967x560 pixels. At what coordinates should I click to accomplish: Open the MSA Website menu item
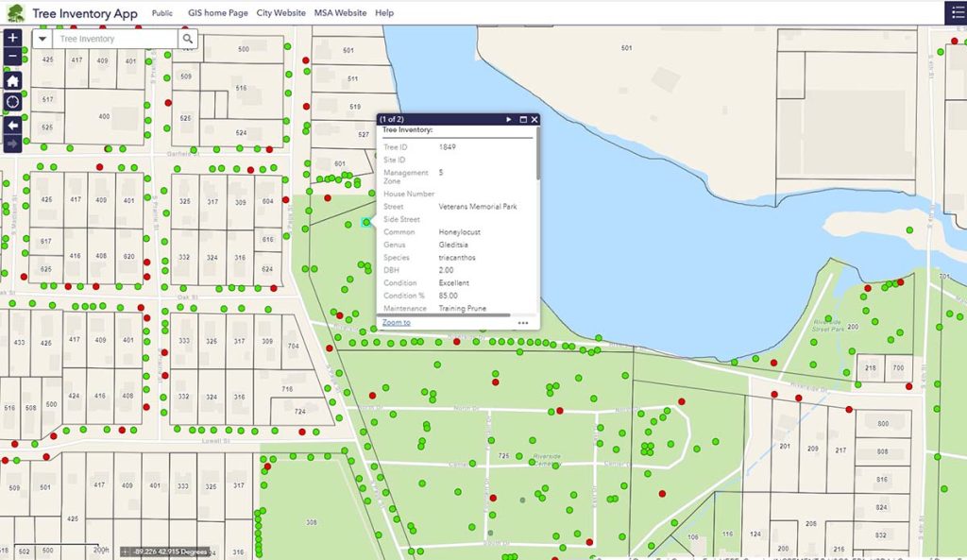pos(339,13)
